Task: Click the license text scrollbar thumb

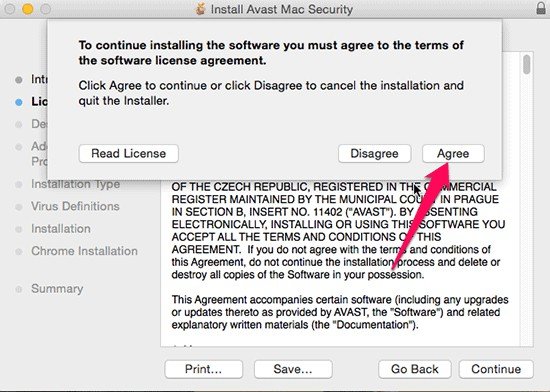Action: tap(526, 65)
